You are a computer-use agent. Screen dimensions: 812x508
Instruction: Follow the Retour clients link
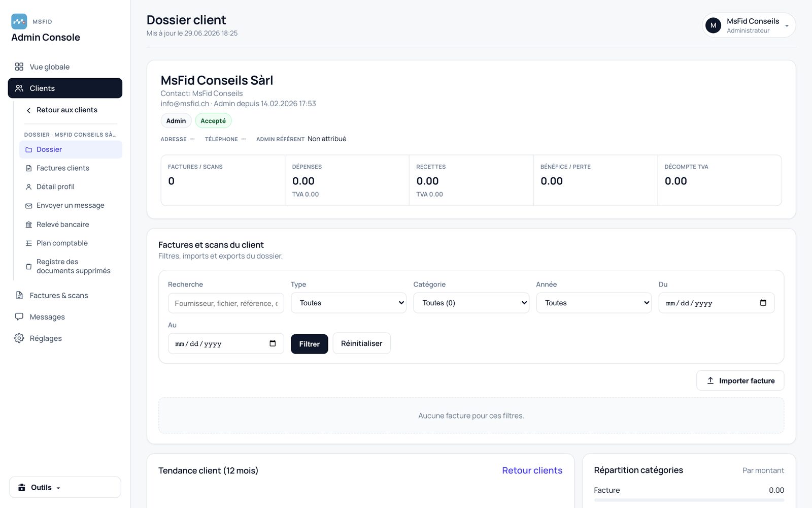point(532,470)
